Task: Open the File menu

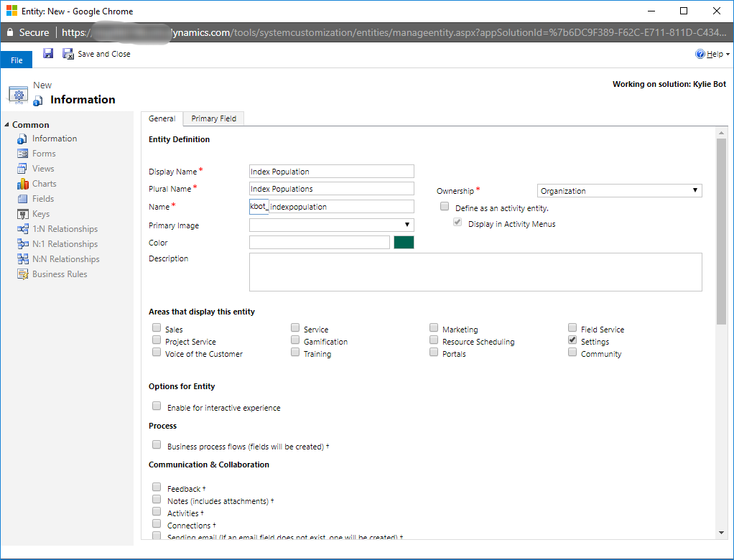Action: (x=17, y=60)
